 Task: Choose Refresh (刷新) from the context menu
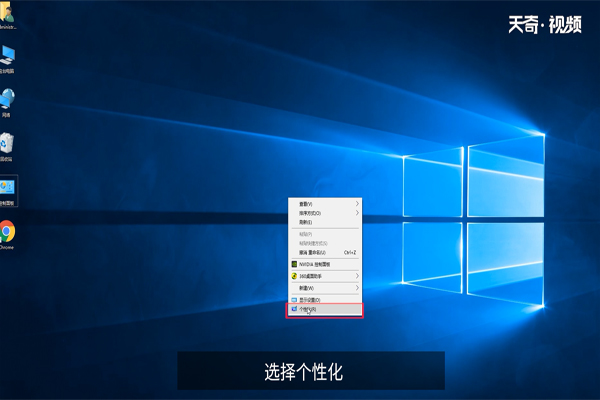coord(324,222)
